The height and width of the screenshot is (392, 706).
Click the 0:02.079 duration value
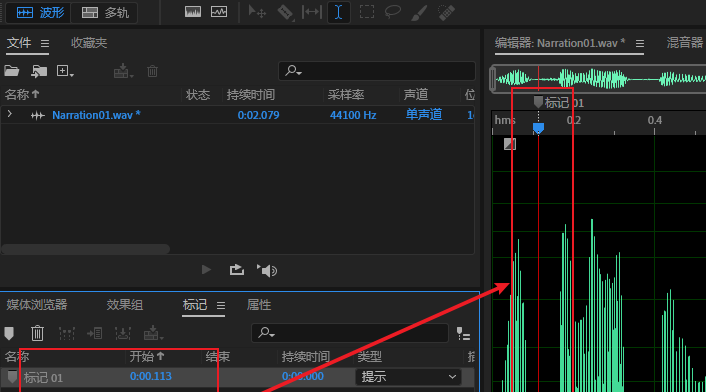point(258,115)
